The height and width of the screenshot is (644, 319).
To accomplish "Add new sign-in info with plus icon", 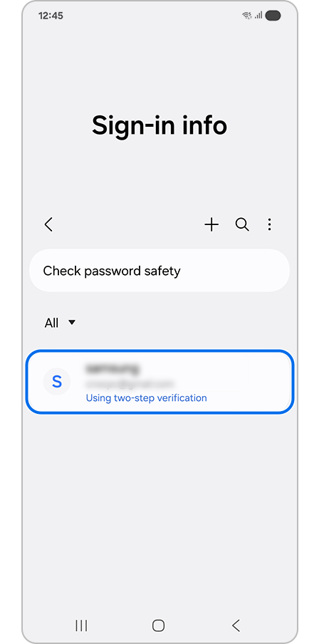I will [x=211, y=224].
